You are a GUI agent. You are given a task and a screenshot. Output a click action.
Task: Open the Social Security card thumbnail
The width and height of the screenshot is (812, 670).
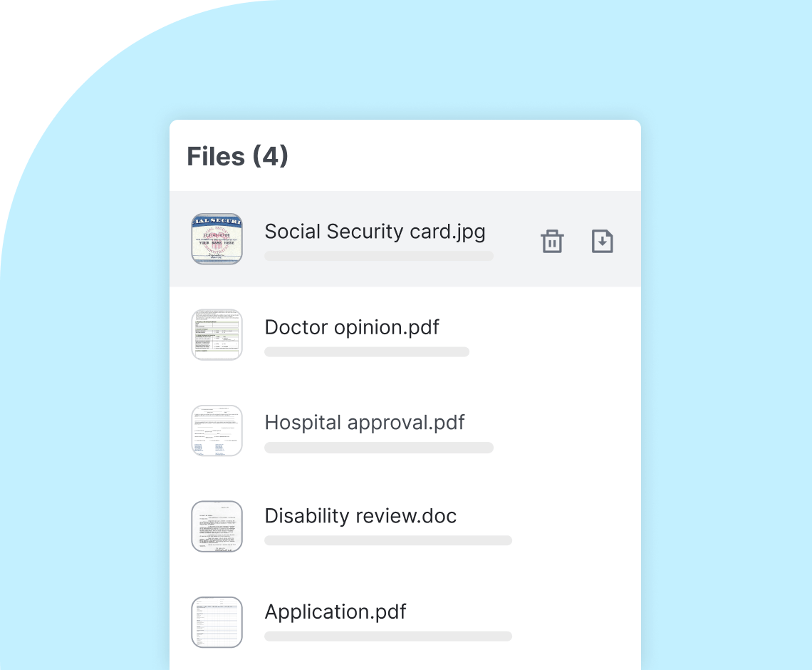pyautogui.click(x=217, y=239)
